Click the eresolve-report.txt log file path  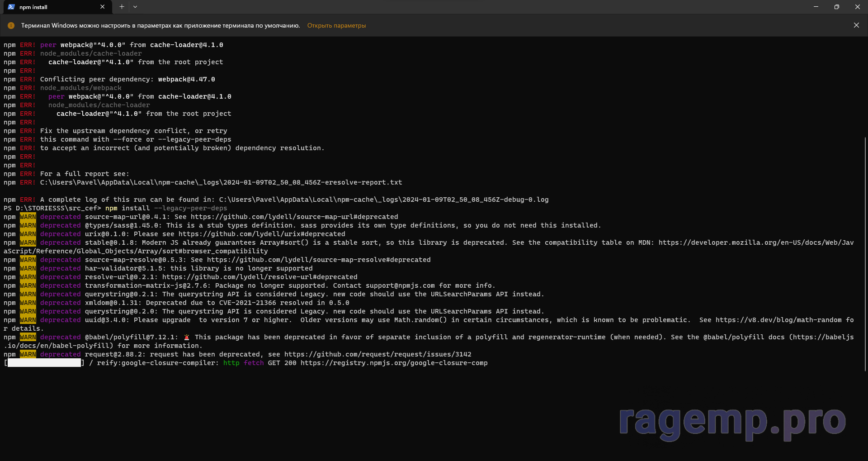(x=221, y=182)
